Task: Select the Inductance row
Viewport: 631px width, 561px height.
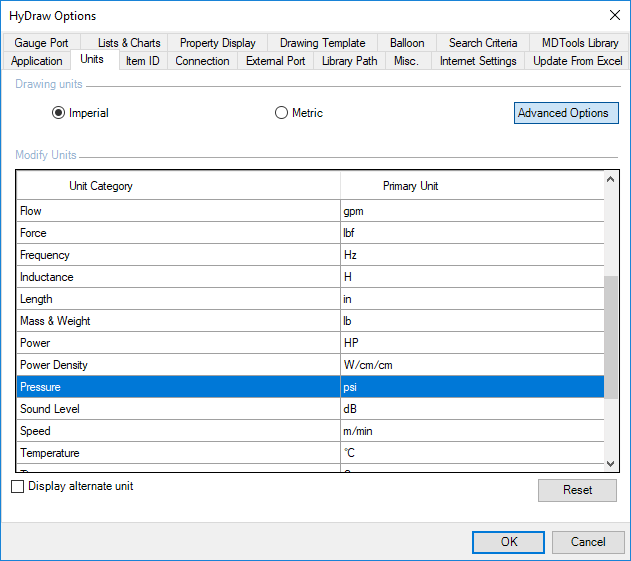Action: click(310, 277)
